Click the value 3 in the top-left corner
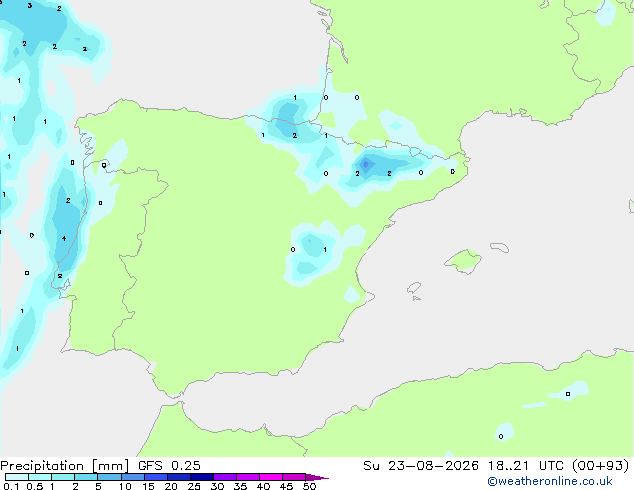Screen dimensions: 634x490 coord(30,6)
